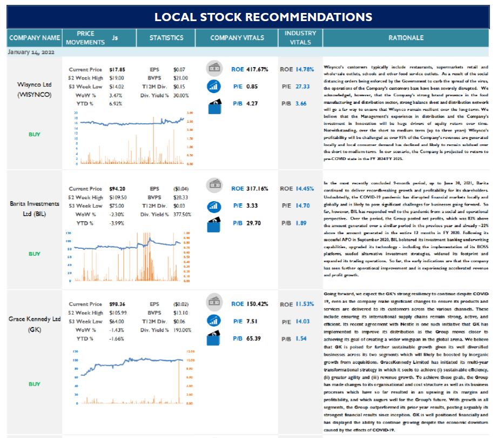This screenshot has height=438, width=504.
Task: Click the Grace Kennedy Ltd (GK) name
Action: [35, 324]
